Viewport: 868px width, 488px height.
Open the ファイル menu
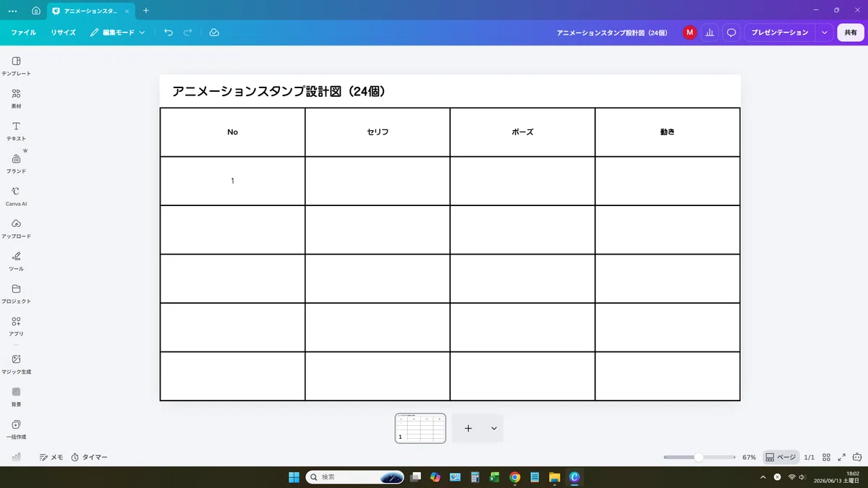coord(23,33)
